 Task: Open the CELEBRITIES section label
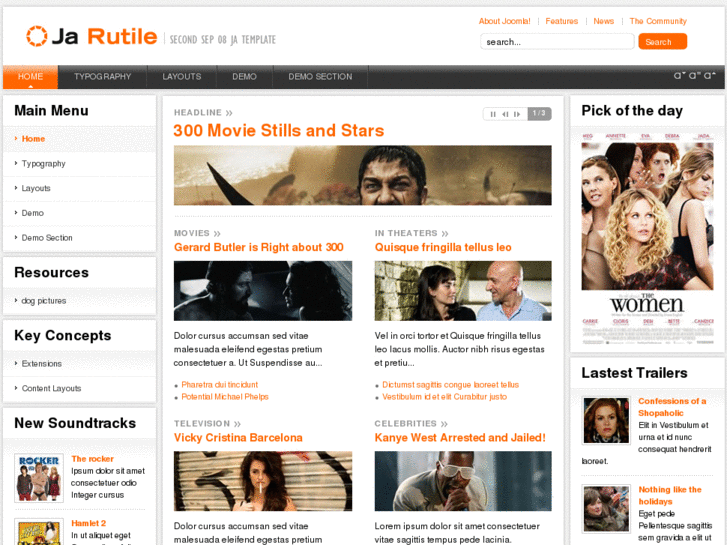tap(411, 423)
